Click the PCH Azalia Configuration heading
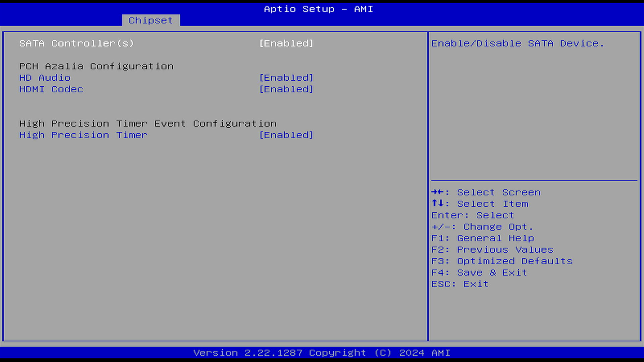Image resolution: width=644 pixels, height=362 pixels. pyautogui.click(x=96, y=66)
